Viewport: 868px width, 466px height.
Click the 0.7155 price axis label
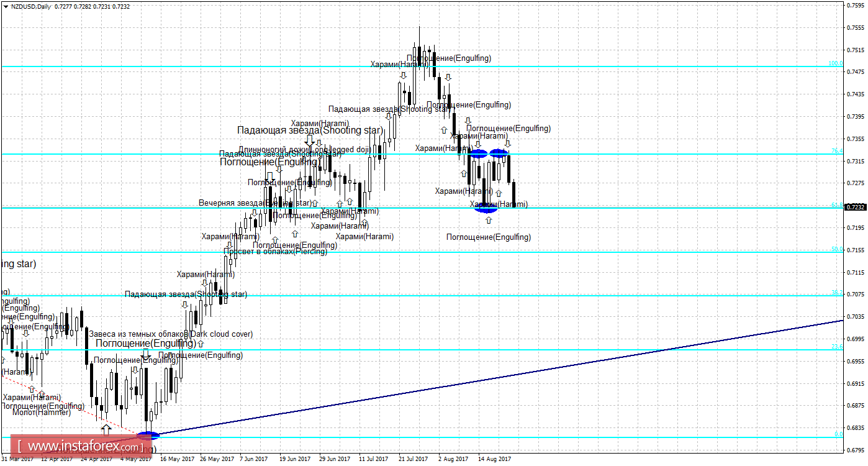855,250
